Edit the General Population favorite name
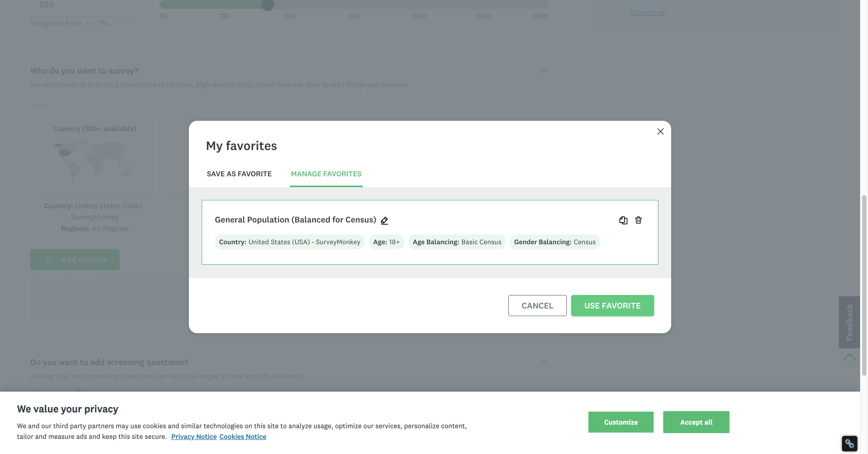 coord(384,220)
